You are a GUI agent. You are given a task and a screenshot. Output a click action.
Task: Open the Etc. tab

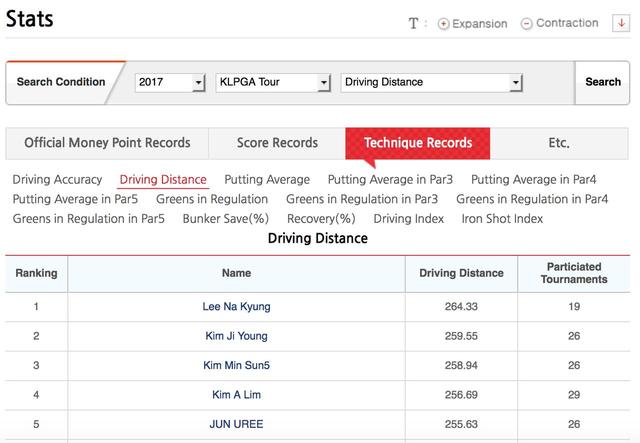tap(559, 143)
